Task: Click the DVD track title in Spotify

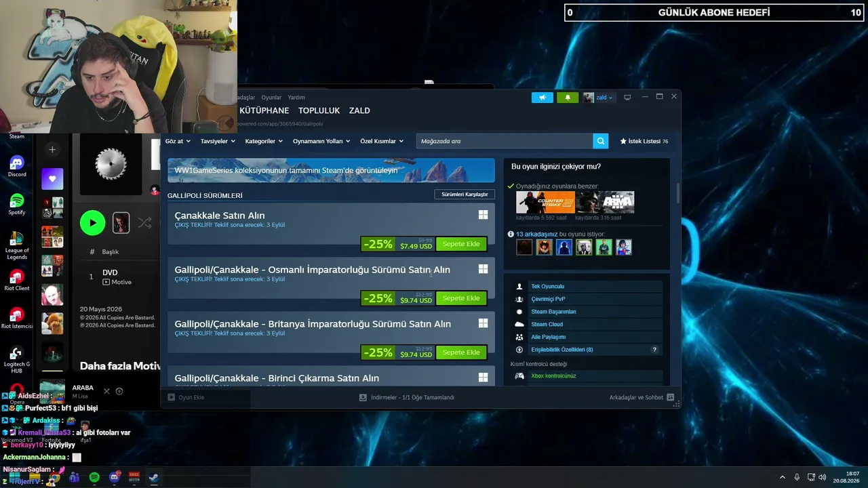Action: pyautogui.click(x=110, y=272)
